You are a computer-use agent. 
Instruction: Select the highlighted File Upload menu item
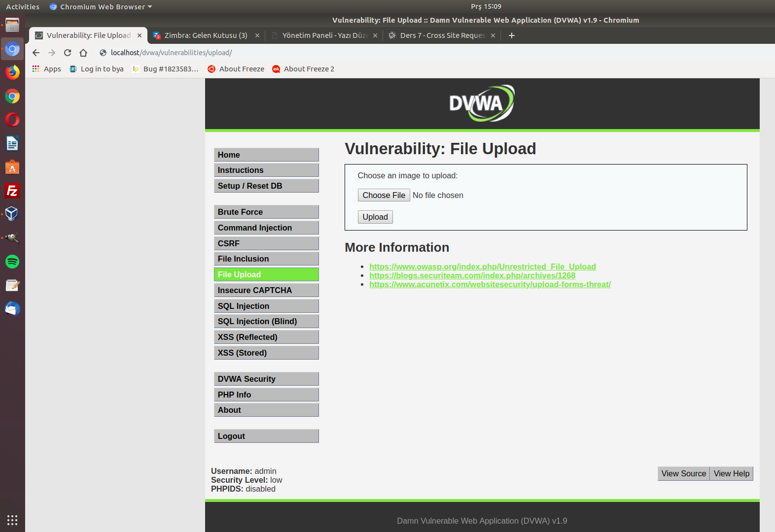(266, 274)
